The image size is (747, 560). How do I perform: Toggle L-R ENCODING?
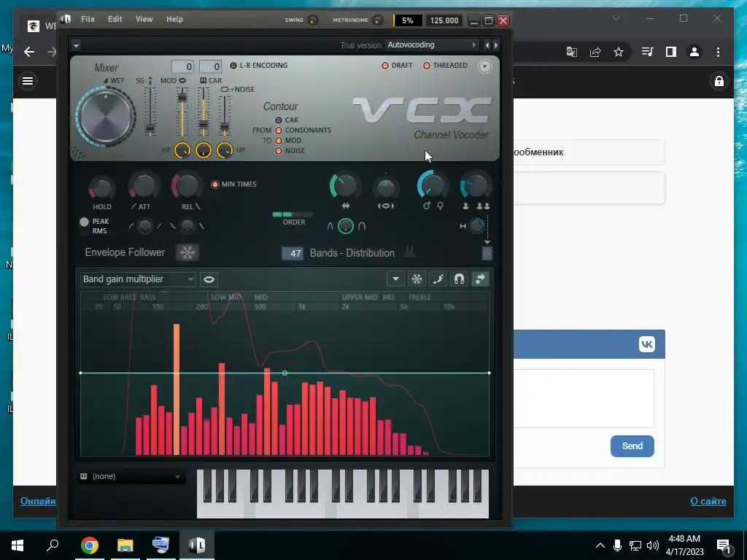coord(233,66)
